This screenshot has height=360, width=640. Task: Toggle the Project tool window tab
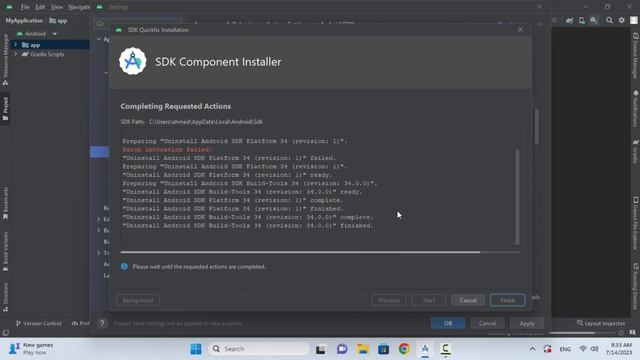coord(5,109)
